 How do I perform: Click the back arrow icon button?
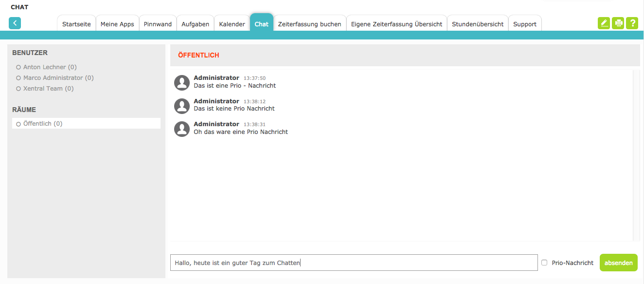(x=15, y=23)
